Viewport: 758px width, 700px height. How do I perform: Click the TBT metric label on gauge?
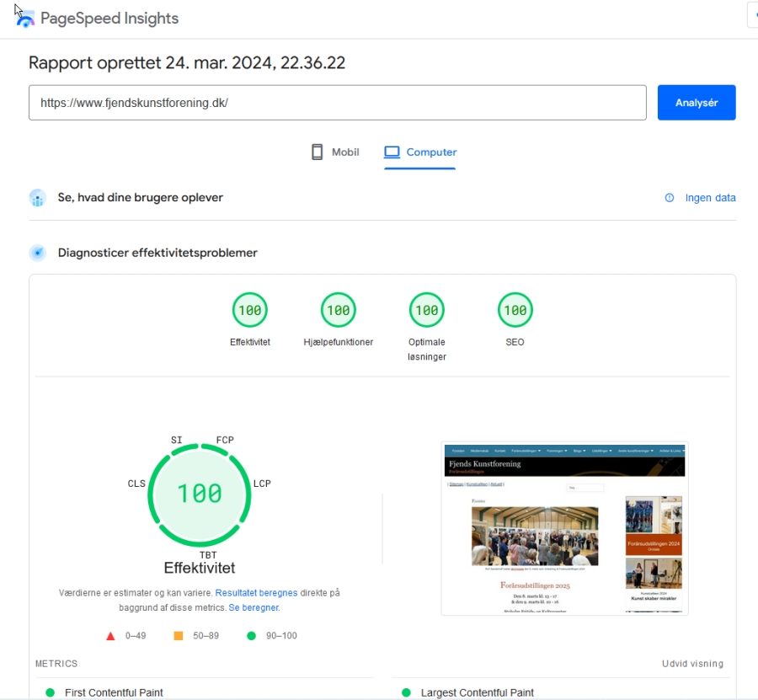pyautogui.click(x=208, y=555)
